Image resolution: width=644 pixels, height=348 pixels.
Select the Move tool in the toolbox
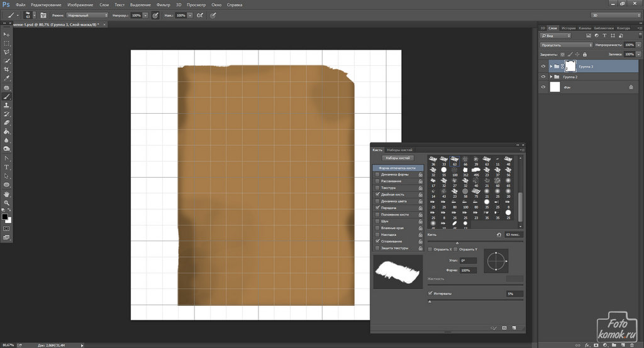6,35
